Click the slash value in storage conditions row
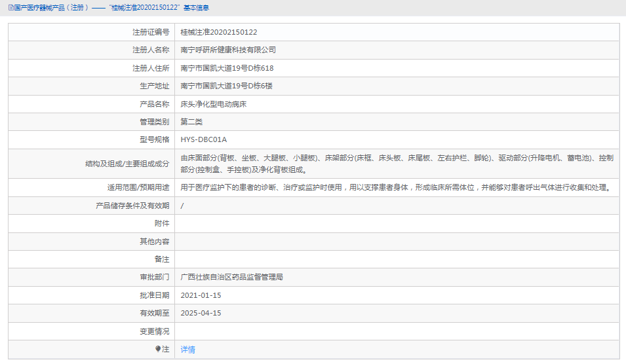Image resolution: width=626 pixels, height=364 pixels. point(182,206)
